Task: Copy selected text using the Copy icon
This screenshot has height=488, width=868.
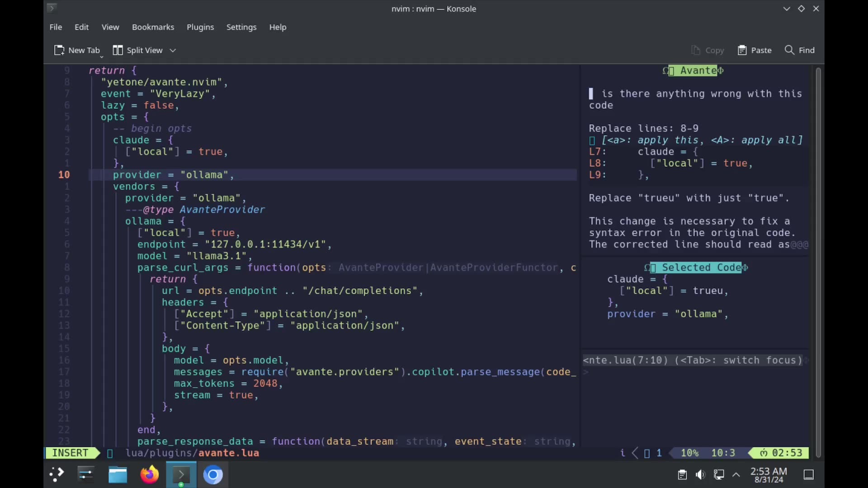Action: point(707,50)
